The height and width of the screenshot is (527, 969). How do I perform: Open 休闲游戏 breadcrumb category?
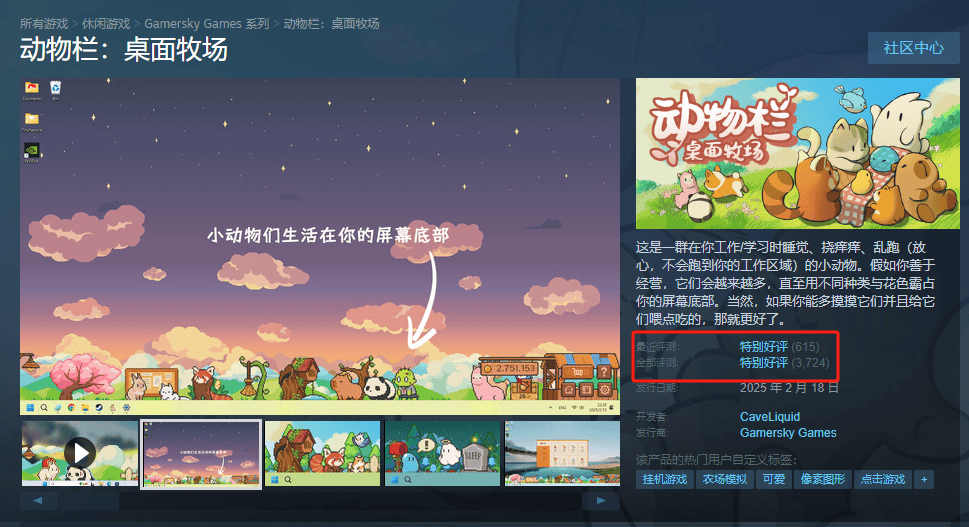coord(106,23)
